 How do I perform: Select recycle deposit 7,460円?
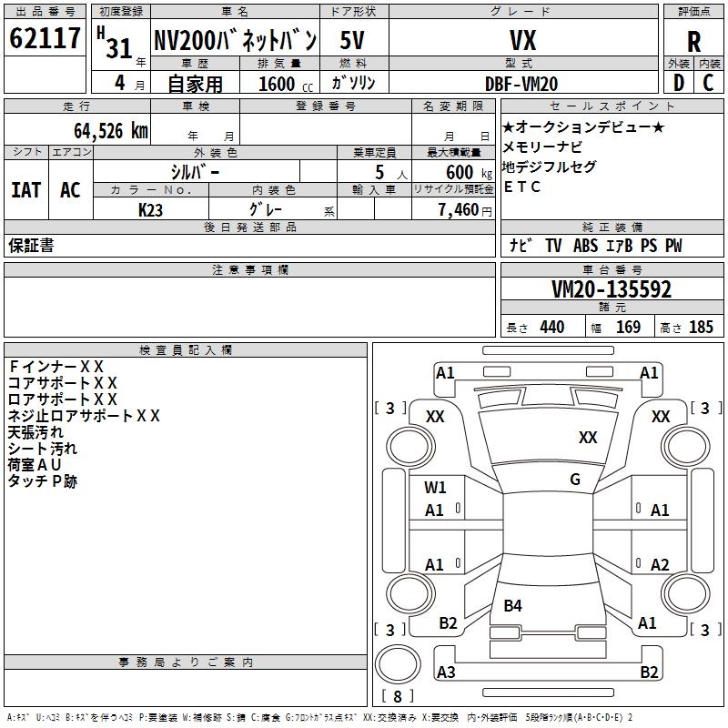[465, 210]
